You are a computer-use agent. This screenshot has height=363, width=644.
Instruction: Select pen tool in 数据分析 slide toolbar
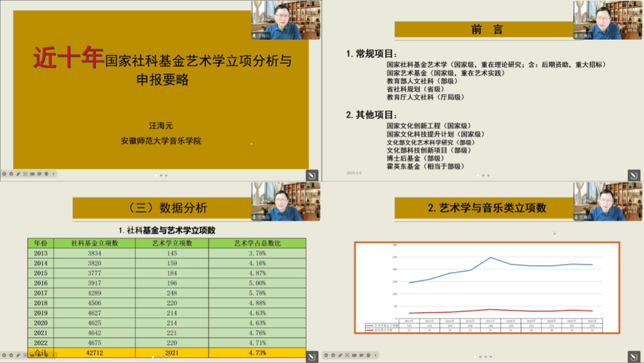click(18, 355)
